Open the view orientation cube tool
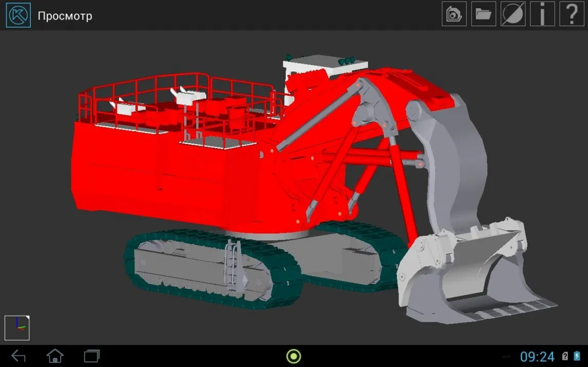Screen dimensions: 588x367 [454, 14]
